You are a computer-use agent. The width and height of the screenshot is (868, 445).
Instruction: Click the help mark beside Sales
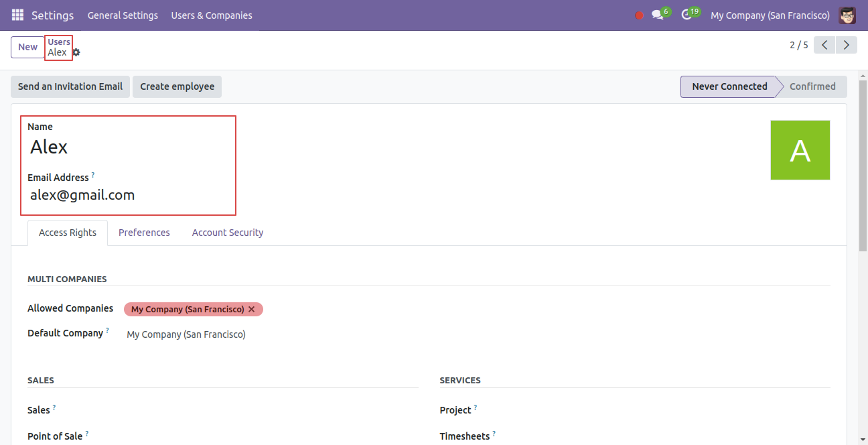(54, 407)
